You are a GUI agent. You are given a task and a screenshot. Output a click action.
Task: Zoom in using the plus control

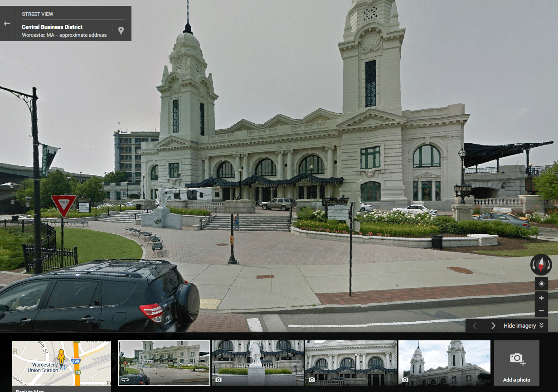[541, 298]
